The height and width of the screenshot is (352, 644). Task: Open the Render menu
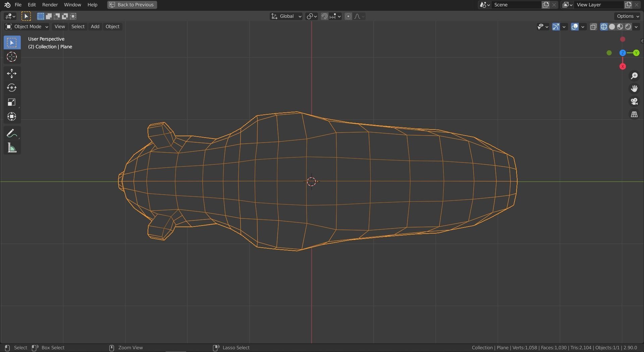point(50,5)
